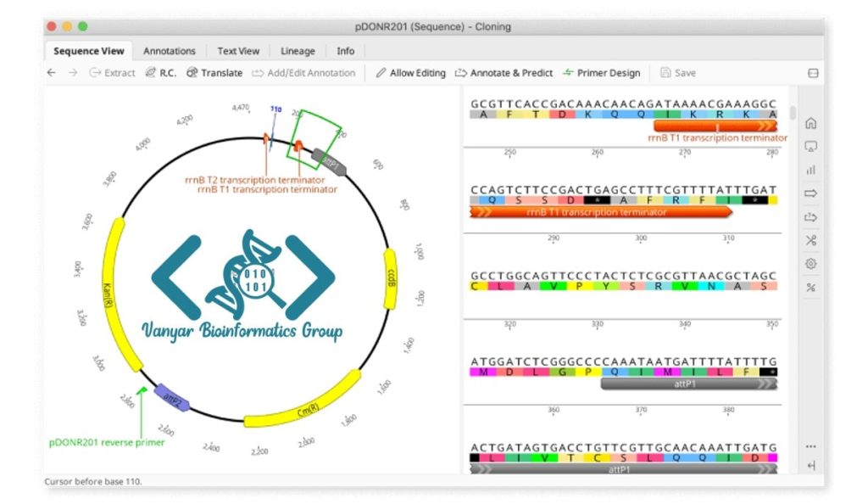Click the panel layout icon right of Save
The width and height of the screenshot is (868, 504).
pyautogui.click(x=813, y=73)
